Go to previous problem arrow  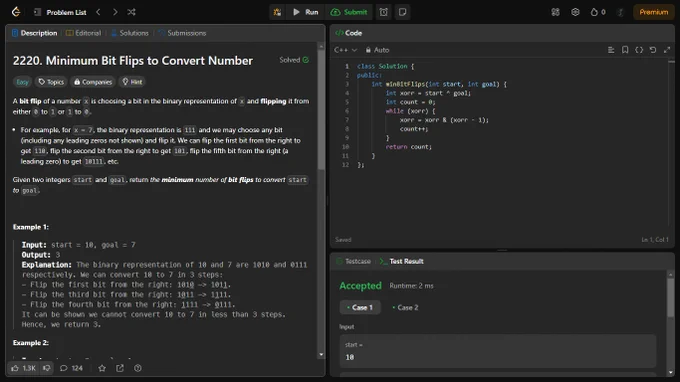pos(98,12)
